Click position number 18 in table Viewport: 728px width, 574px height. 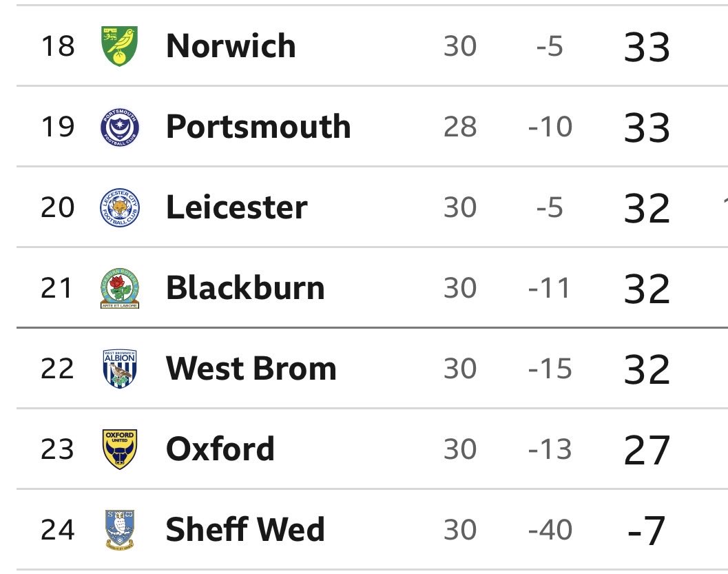[58, 46]
